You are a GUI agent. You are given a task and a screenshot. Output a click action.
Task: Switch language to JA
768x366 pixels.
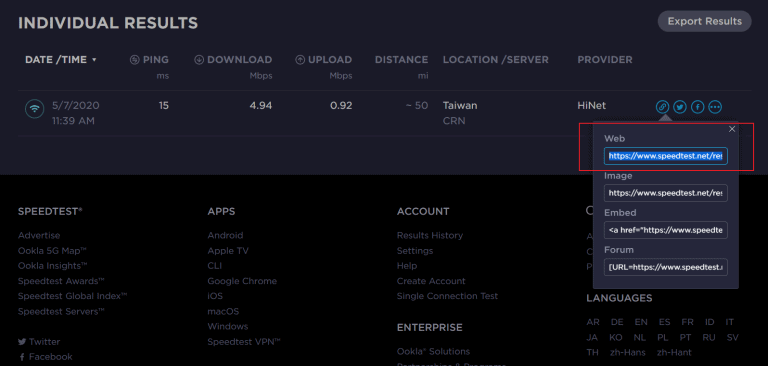593,338
